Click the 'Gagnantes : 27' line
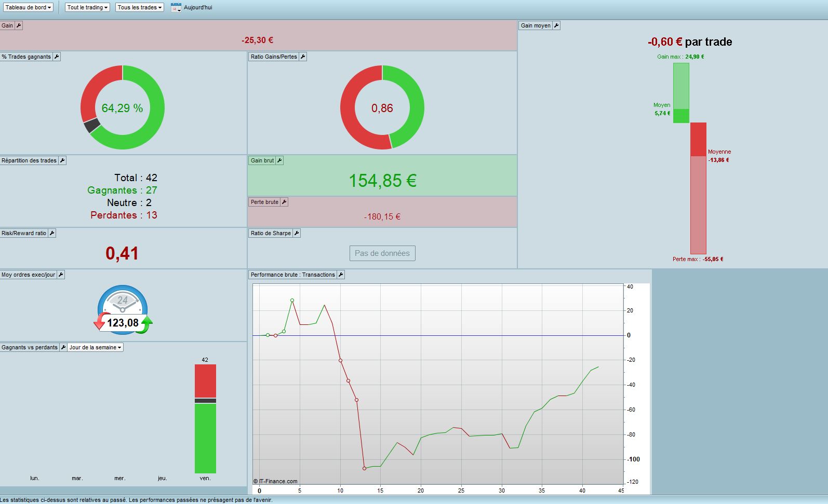Screen dimensions: 828x504 [122, 190]
